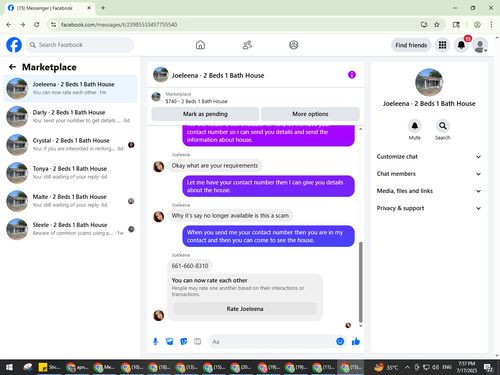Image resolution: width=500 pixels, height=375 pixels.
Task: Open the Tonya - 2 Beds 1 Bath House chat
Action: pos(70,173)
